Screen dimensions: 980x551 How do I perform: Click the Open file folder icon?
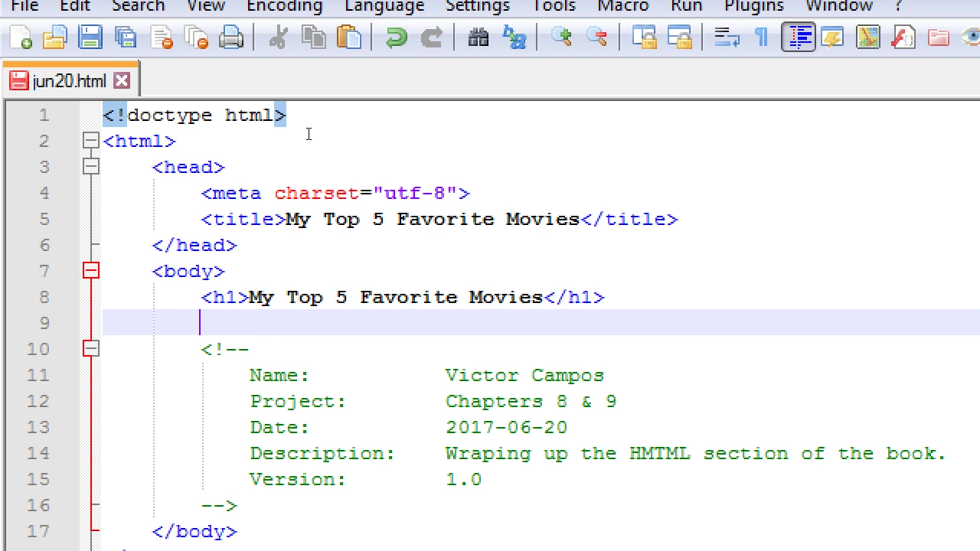click(55, 37)
